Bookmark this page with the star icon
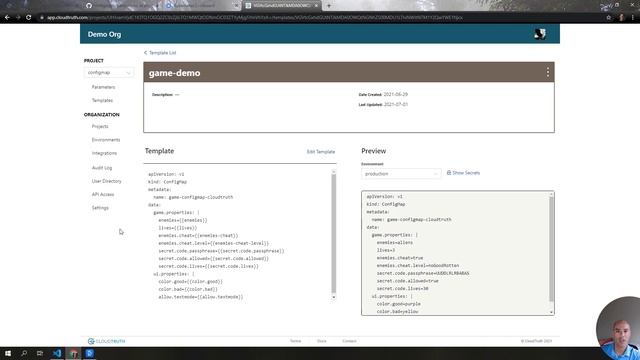Image resolution: width=640 pixels, height=360 pixels. (x=609, y=18)
